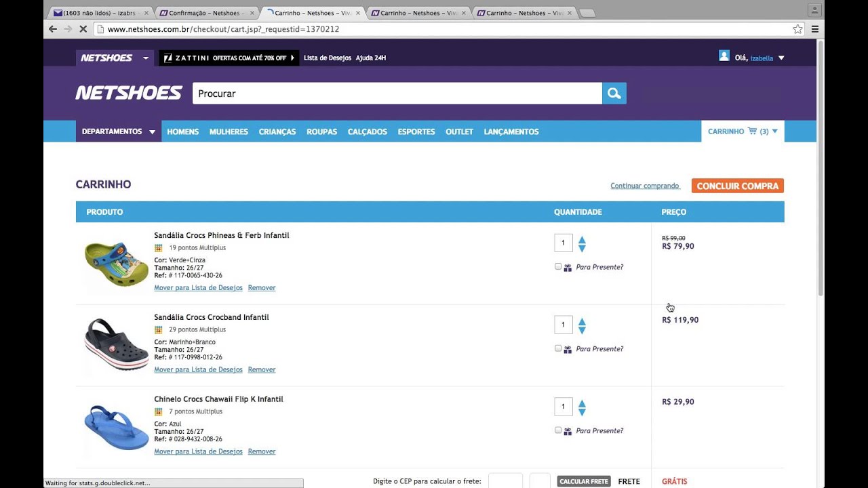Open the Outlet menu
Image resolution: width=868 pixels, height=488 pixels.
pos(459,131)
